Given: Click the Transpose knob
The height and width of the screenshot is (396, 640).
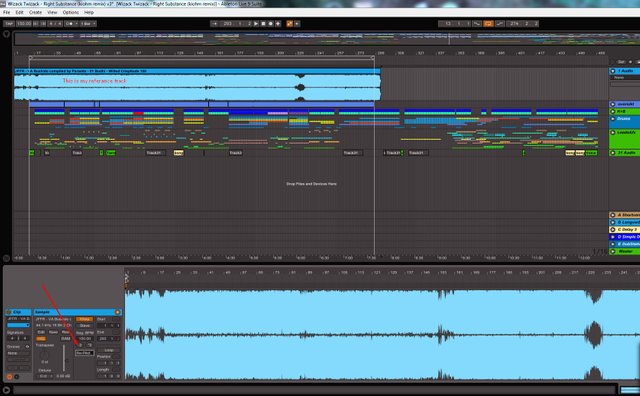Looking at the screenshot, I should pos(44,355).
